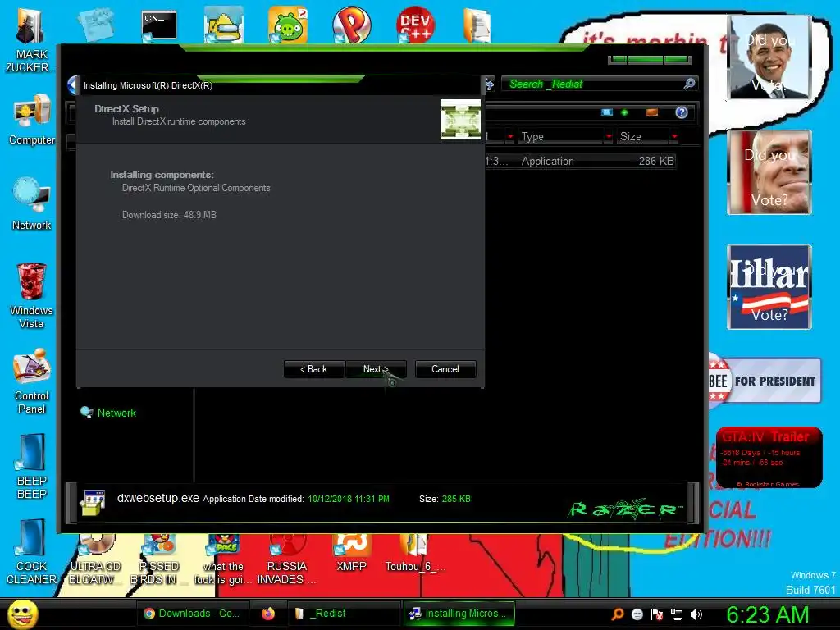This screenshot has width=840, height=630.
Task: Select the ULTRA CD BLOATW... desktop icon
Action: [x=95, y=559]
